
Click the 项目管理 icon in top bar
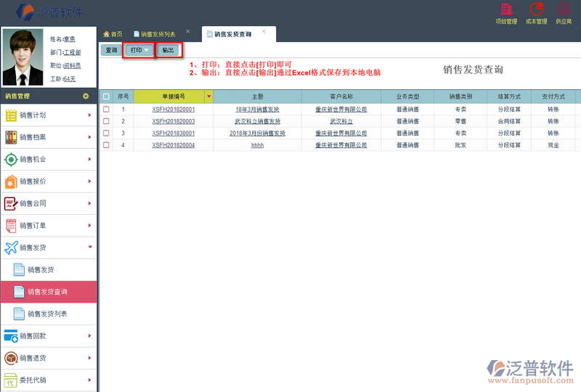[506, 9]
